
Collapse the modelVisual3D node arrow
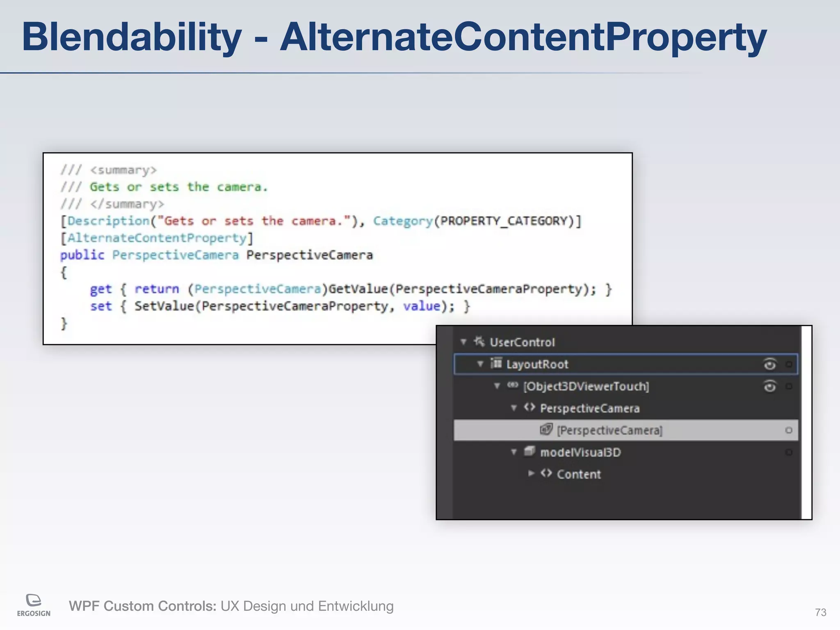coord(514,452)
